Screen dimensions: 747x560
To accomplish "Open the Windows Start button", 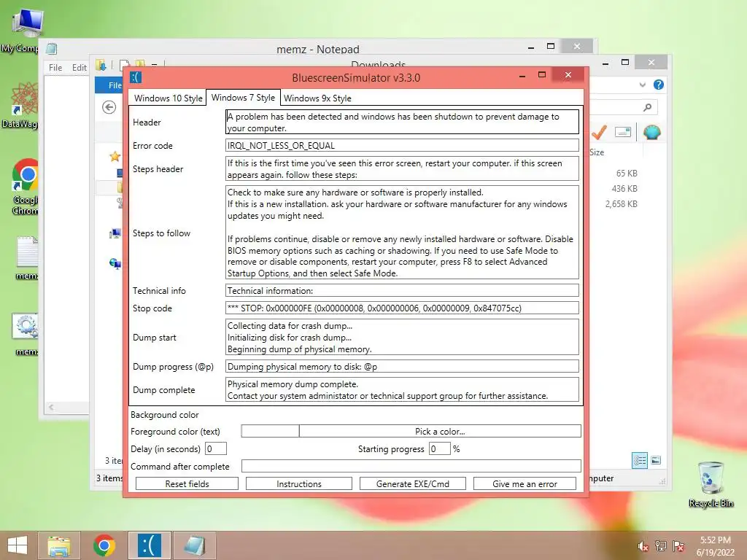I will click(18, 545).
